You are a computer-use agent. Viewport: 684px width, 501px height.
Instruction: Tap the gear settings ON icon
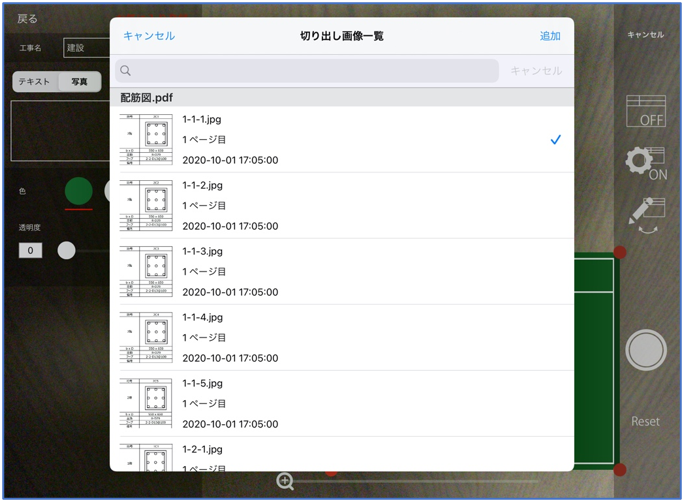(x=646, y=162)
